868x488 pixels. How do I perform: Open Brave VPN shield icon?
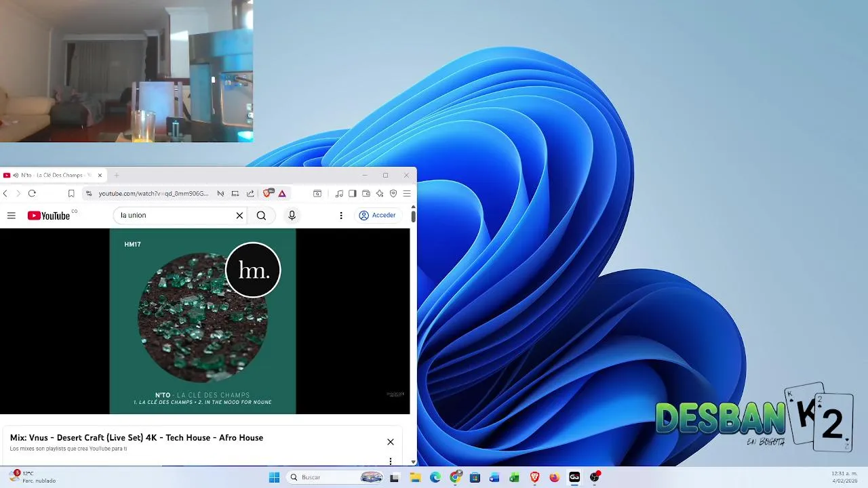point(393,193)
